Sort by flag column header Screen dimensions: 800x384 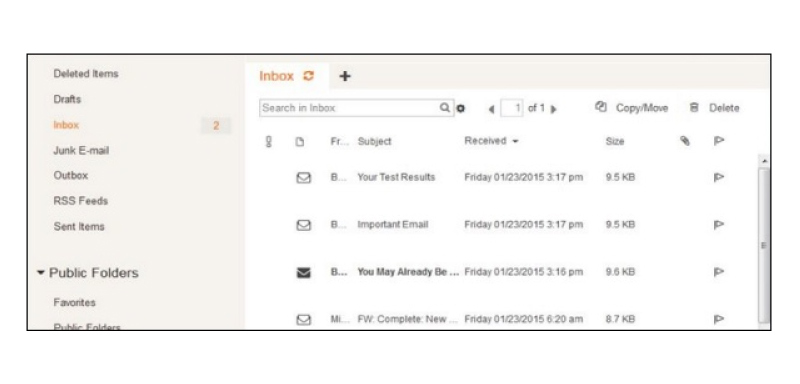coord(719,141)
